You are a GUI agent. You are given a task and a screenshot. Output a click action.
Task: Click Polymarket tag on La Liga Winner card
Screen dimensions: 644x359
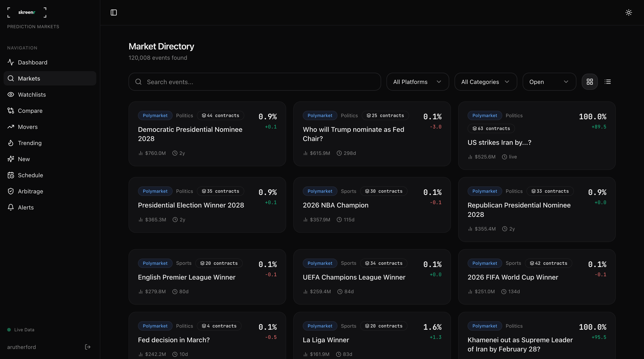[320, 326]
